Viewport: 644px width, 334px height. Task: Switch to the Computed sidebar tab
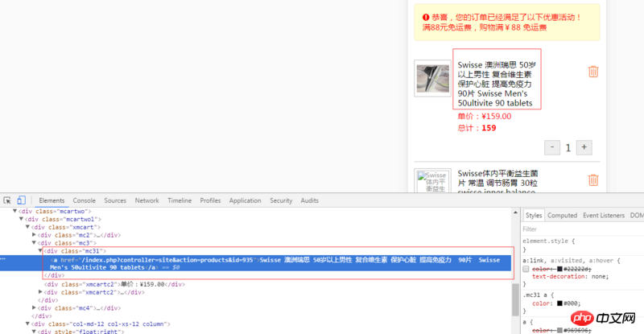(x=562, y=215)
